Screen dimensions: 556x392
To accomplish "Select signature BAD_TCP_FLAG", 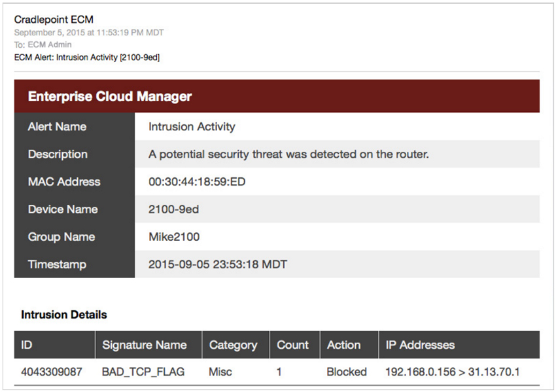I will point(143,372).
